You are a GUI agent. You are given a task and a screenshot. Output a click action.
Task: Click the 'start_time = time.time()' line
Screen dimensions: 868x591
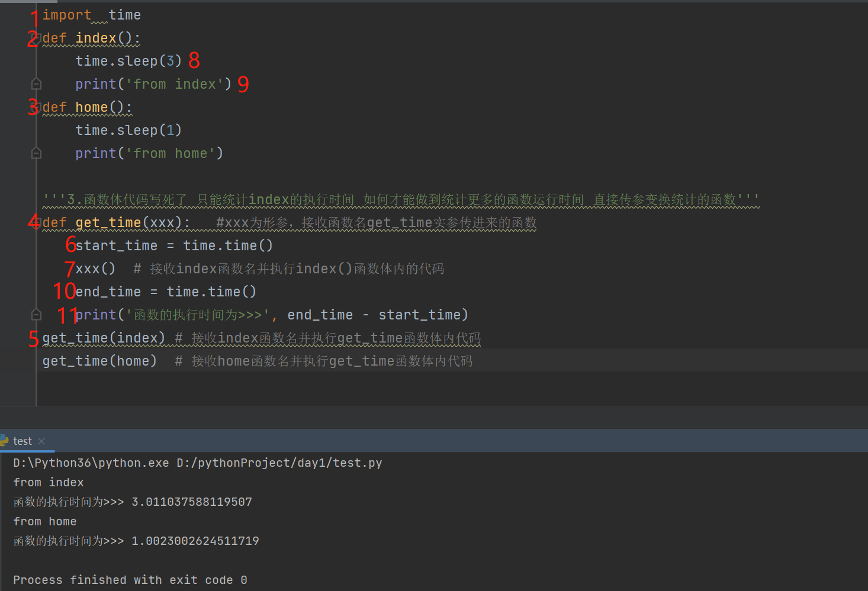174,246
